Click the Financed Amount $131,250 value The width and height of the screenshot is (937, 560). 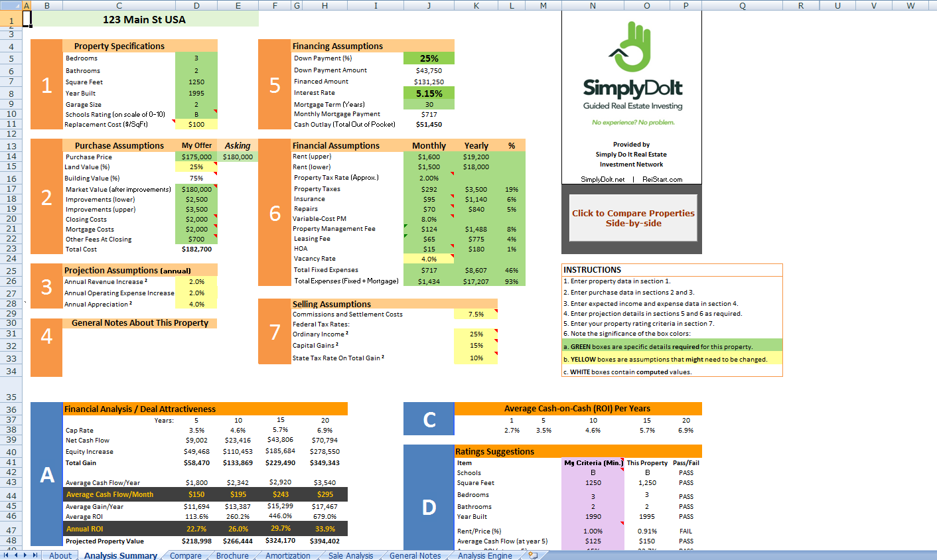[x=429, y=82]
